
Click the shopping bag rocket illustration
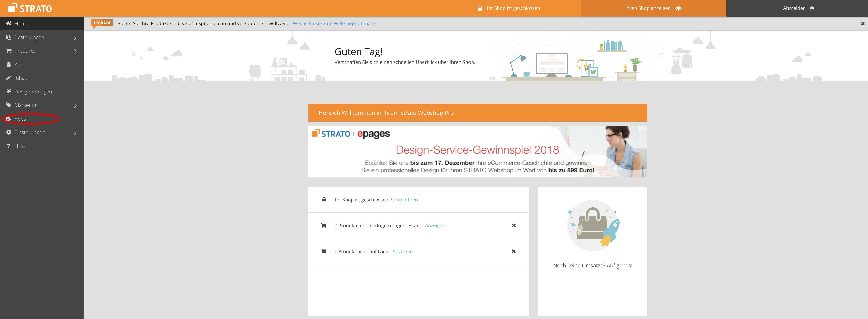593,225
